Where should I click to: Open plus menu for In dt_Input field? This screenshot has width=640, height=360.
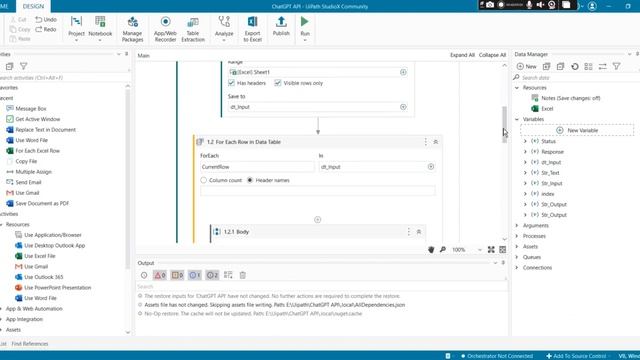click(431, 167)
